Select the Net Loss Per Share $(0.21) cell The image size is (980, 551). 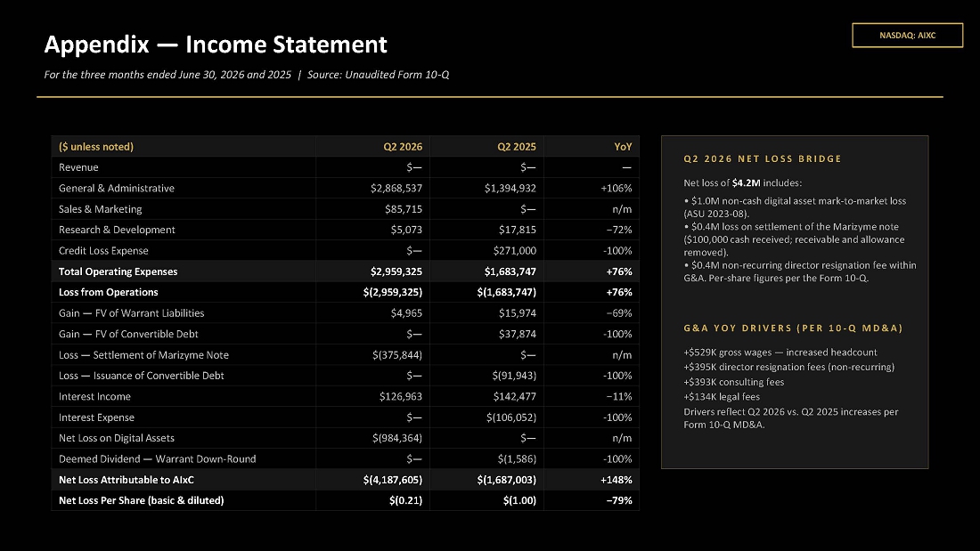pos(405,500)
